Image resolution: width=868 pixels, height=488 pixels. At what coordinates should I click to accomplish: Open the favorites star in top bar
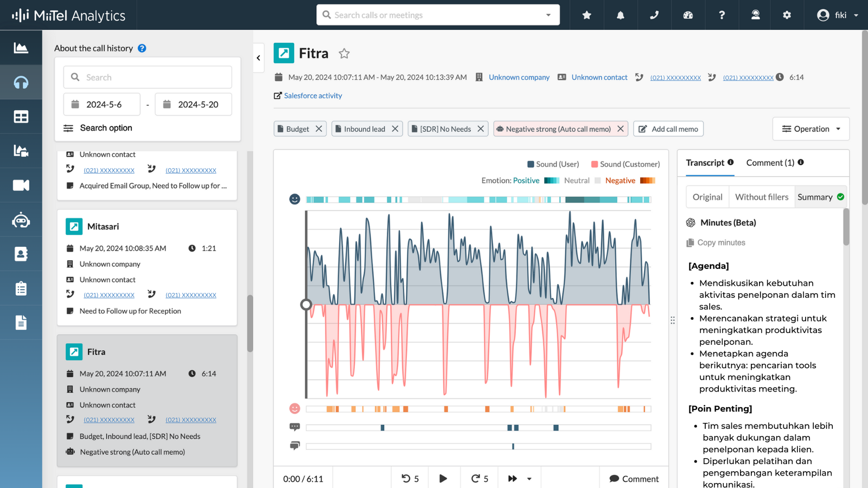pyautogui.click(x=586, y=15)
